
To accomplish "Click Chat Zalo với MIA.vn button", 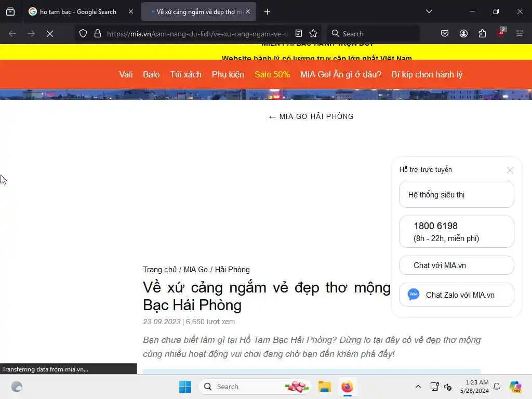I will (x=457, y=295).
